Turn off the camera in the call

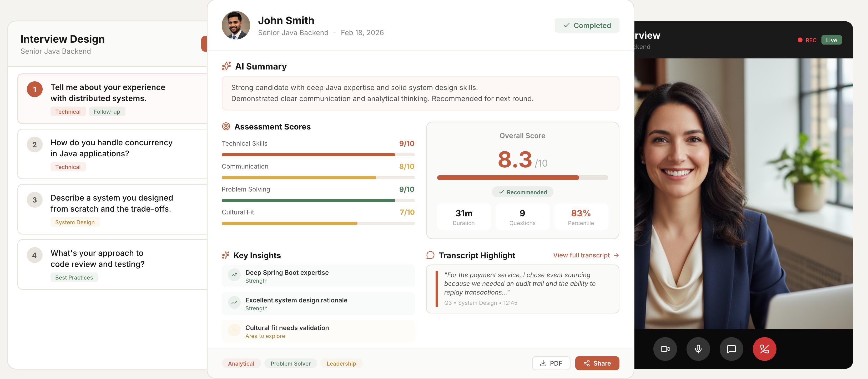coord(665,349)
